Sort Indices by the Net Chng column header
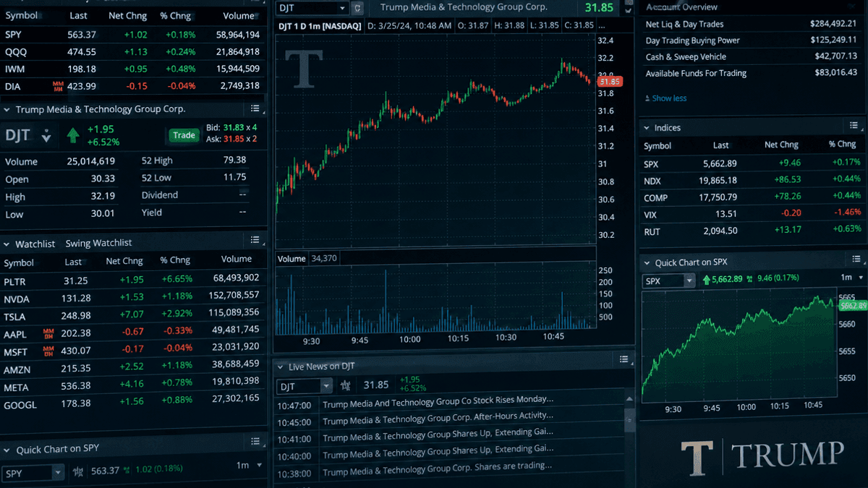The height and width of the screenshot is (488, 868). click(781, 145)
